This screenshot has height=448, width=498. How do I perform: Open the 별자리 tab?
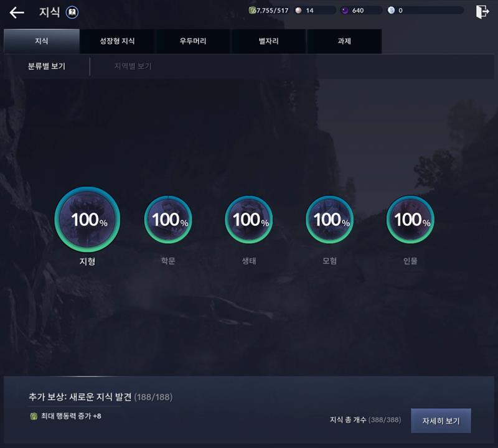coord(268,41)
